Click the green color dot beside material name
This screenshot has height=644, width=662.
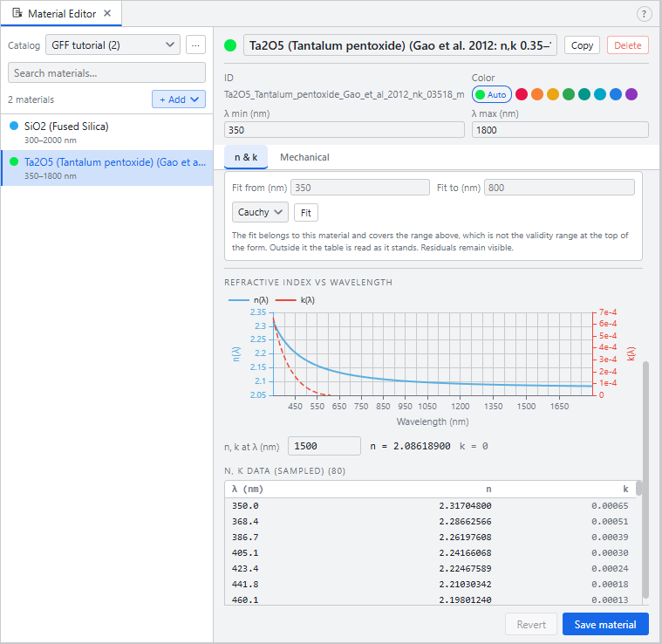(x=230, y=45)
